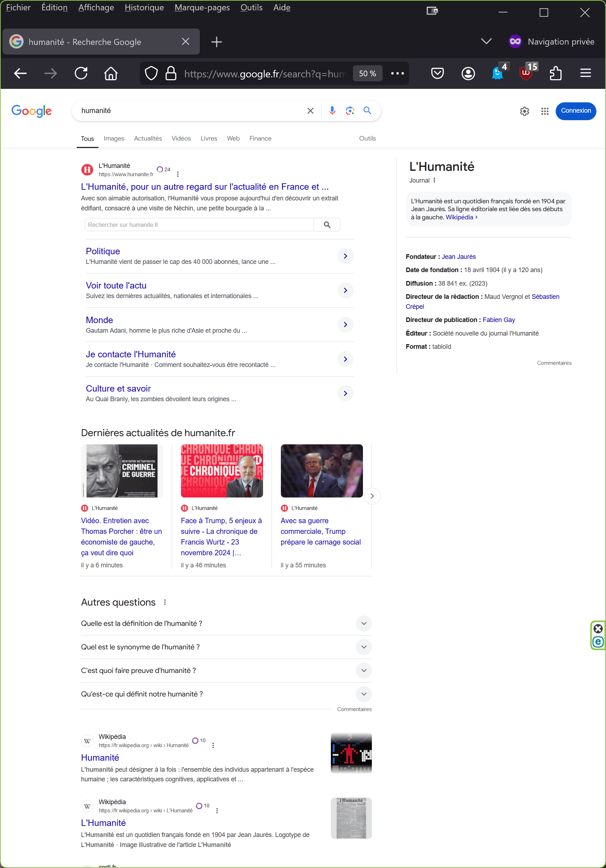
Task: Clear the Google search box text
Action: pos(310,111)
